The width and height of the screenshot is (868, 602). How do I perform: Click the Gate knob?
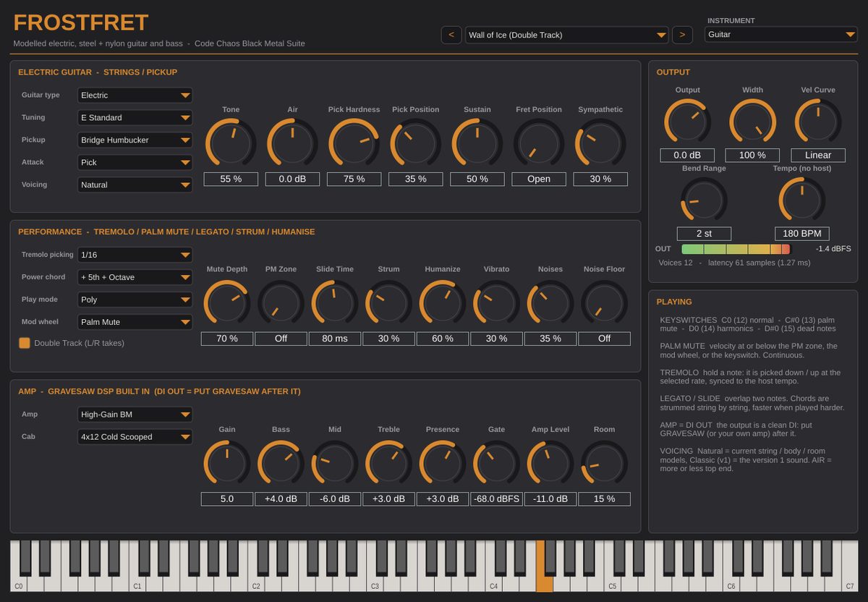(496, 462)
